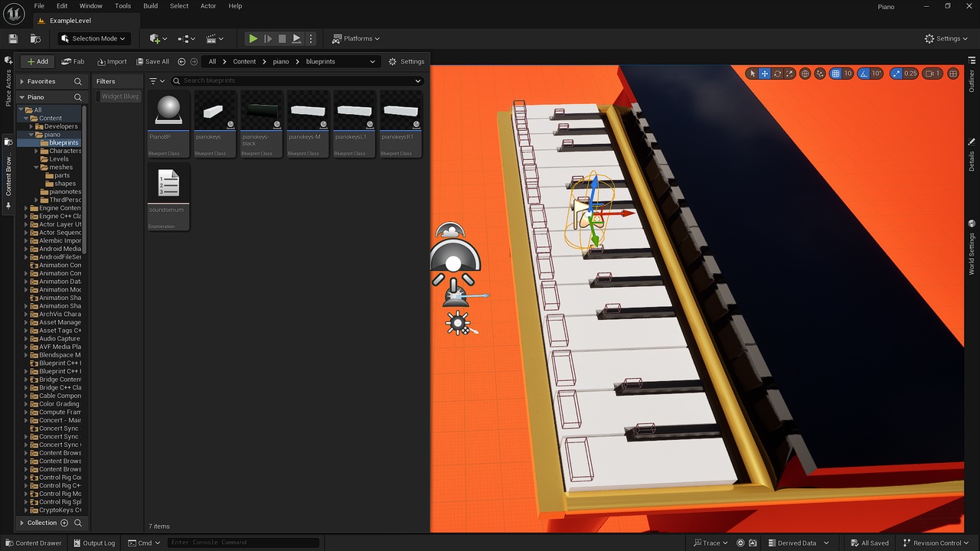The height and width of the screenshot is (551, 980).
Task: Open the quick add actor menu
Action: pyautogui.click(x=159, y=38)
